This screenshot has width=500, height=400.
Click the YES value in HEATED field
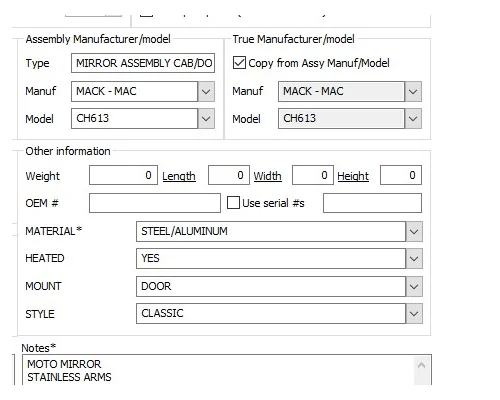(x=150, y=258)
